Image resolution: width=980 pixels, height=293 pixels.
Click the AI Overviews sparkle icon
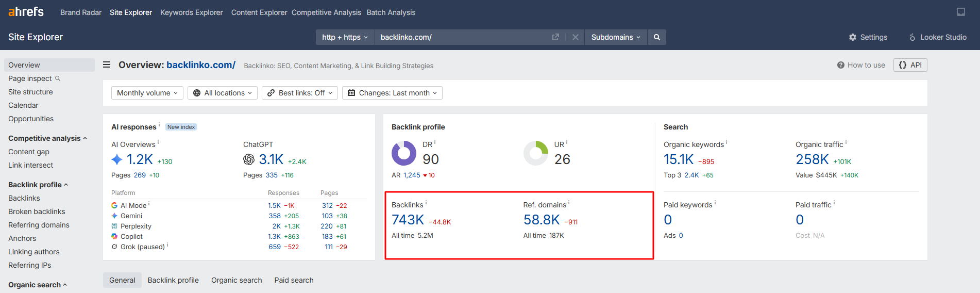click(117, 159)
